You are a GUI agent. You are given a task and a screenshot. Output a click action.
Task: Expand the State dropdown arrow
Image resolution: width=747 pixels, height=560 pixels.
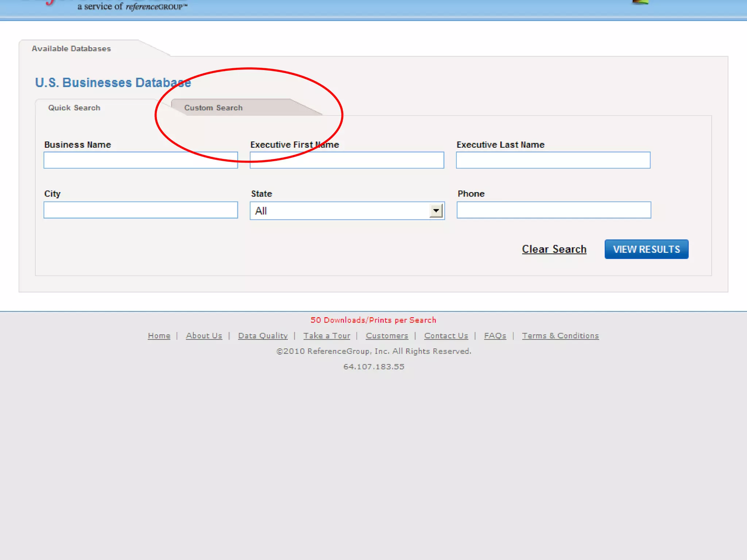pyautogui.click(x=436, y=211)
